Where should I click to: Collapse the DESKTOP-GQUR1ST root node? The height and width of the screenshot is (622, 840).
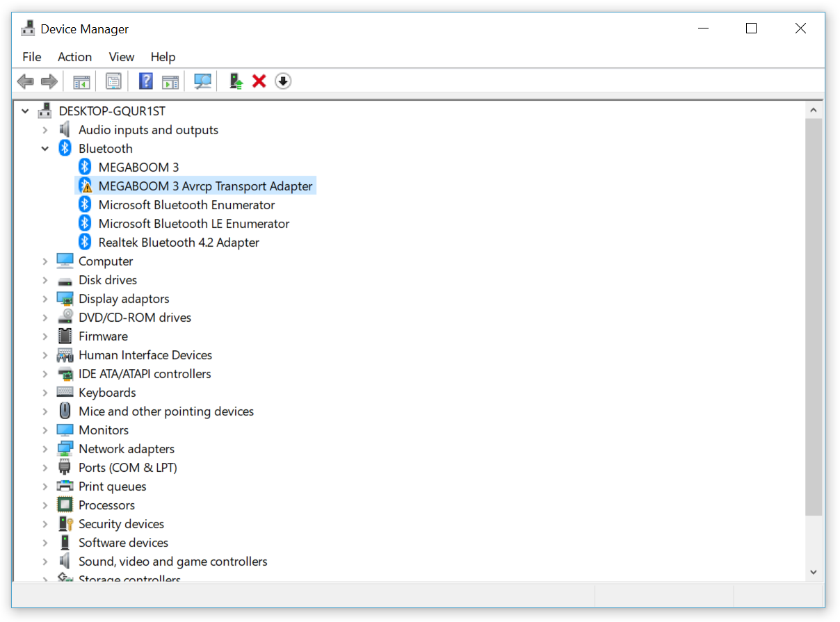[x=26, y=111]
